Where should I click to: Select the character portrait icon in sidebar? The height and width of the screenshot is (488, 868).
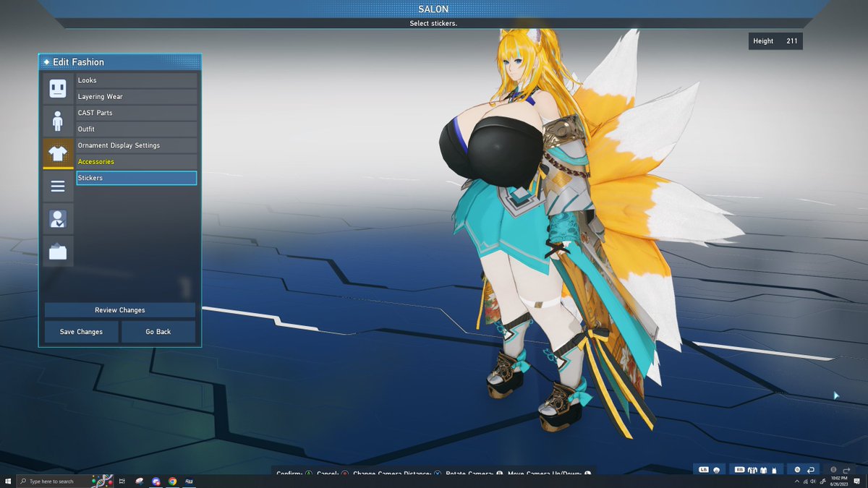tap(58, 218)
